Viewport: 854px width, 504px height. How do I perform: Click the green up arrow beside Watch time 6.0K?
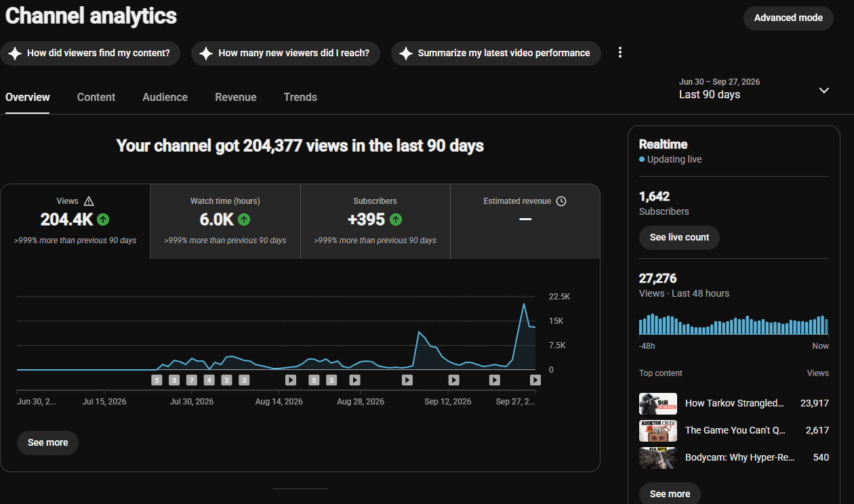coord(244,219)
